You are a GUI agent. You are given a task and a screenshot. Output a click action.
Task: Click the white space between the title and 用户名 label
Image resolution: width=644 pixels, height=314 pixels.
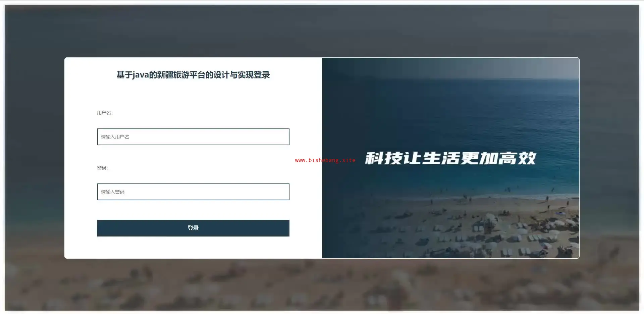tap(193, 95)
